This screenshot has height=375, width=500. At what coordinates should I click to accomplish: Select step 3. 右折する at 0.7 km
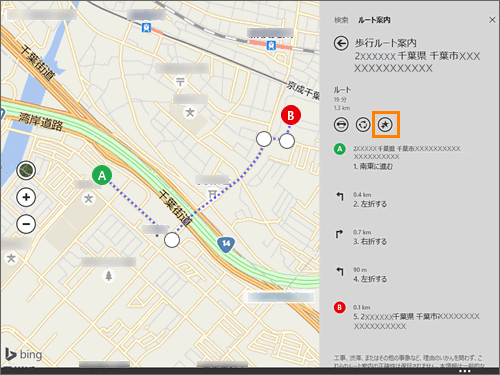370,241
